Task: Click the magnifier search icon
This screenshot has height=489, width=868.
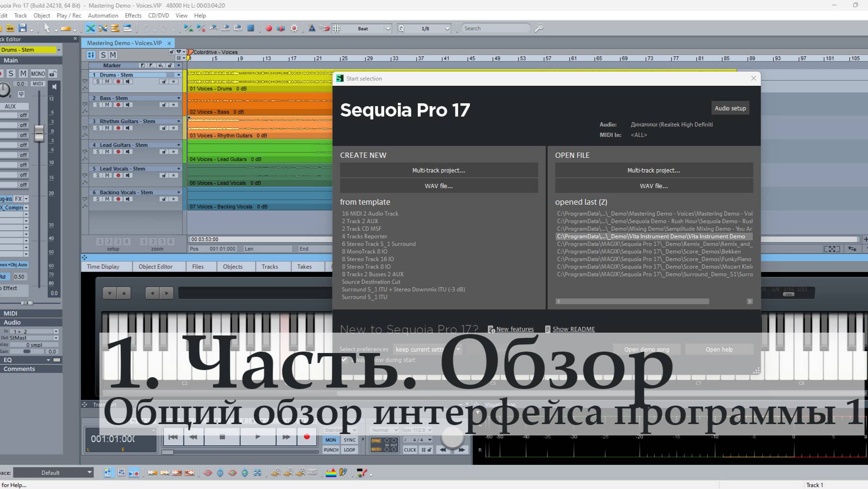Action: tap(539, 28)
